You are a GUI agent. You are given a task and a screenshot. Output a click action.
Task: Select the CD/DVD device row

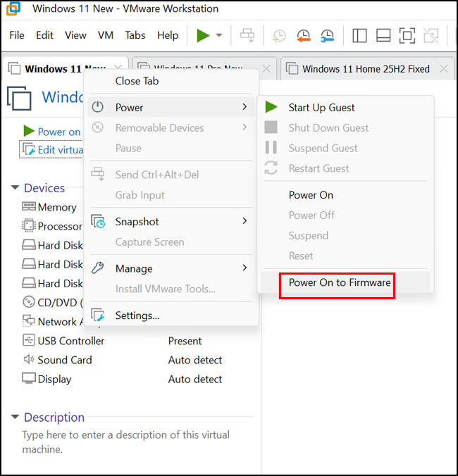tap(52, 303)
